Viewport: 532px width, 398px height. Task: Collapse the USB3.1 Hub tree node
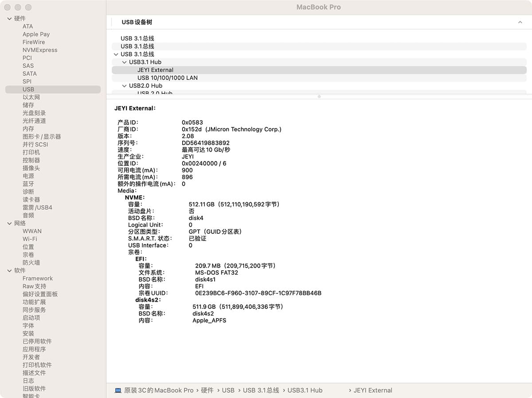coord(125,62)
